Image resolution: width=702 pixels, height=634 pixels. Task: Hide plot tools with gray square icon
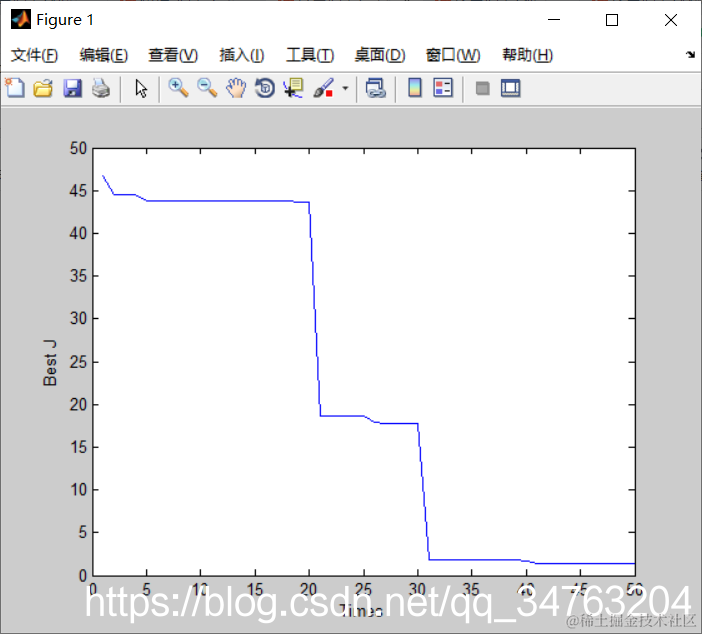(482, 88)
